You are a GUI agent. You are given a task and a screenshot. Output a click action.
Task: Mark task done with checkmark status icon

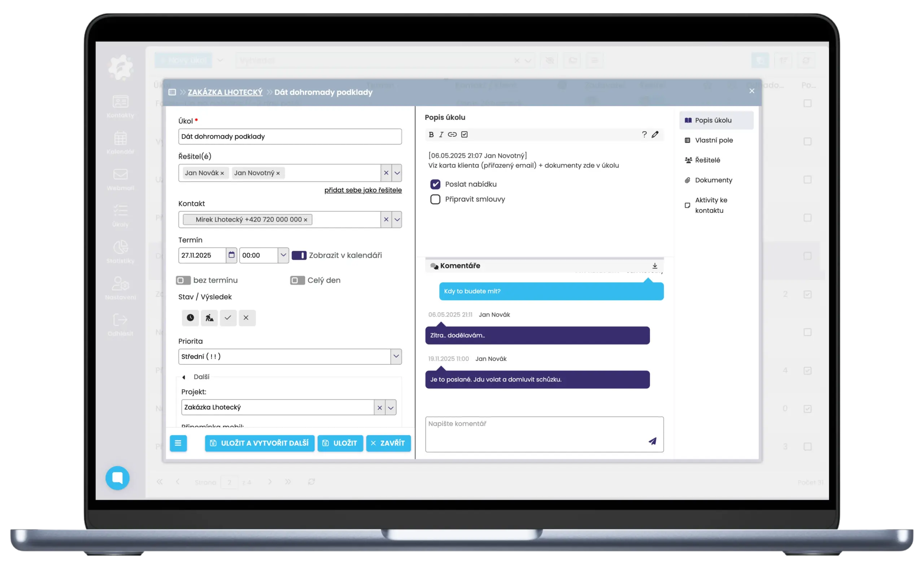pyautogui.click(x=228, y=318)
